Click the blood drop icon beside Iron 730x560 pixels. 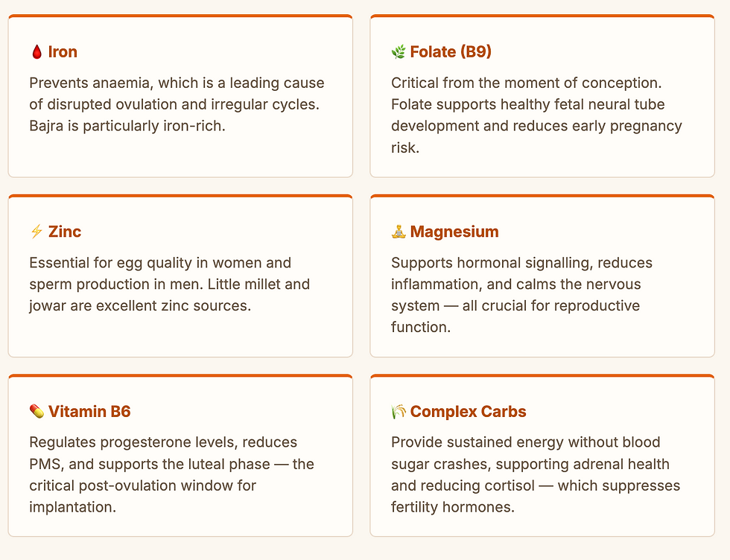[x=36, y=52]
